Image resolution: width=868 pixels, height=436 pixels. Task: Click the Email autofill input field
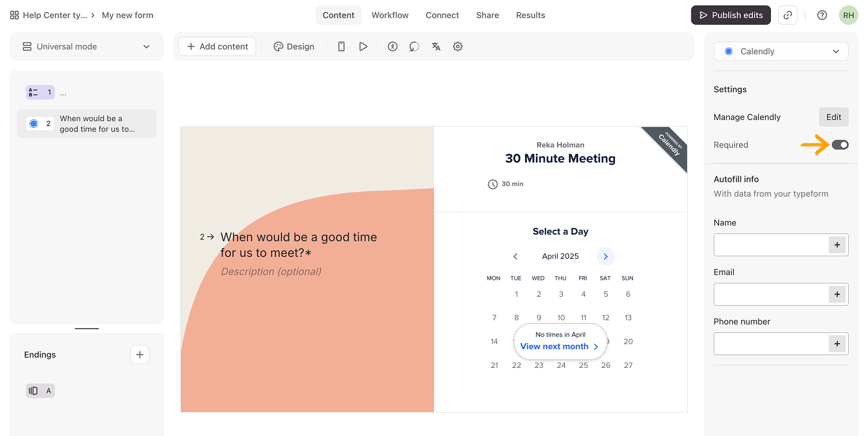[x=772, y=294]
